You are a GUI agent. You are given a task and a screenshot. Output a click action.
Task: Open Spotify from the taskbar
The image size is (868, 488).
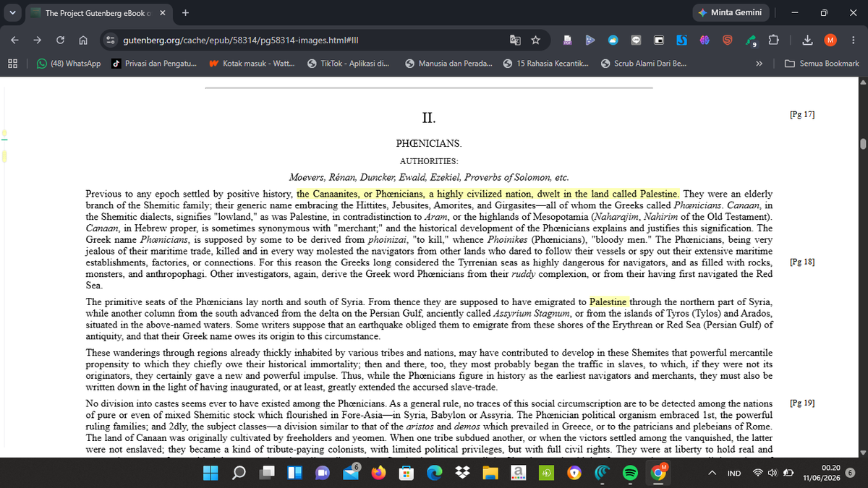[x=629, y=473]
